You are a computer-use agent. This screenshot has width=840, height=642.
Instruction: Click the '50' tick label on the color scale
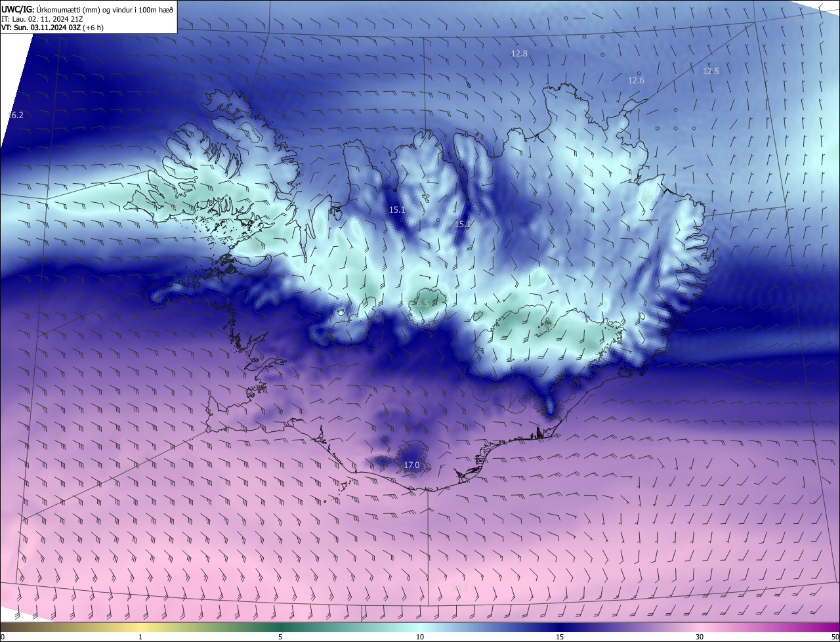(x=835, y=637)
